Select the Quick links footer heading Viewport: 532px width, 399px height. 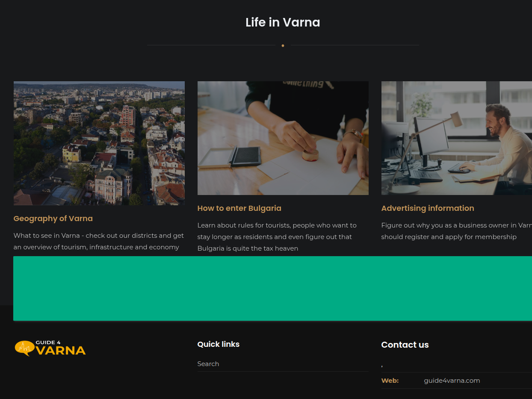click(219, 344)
